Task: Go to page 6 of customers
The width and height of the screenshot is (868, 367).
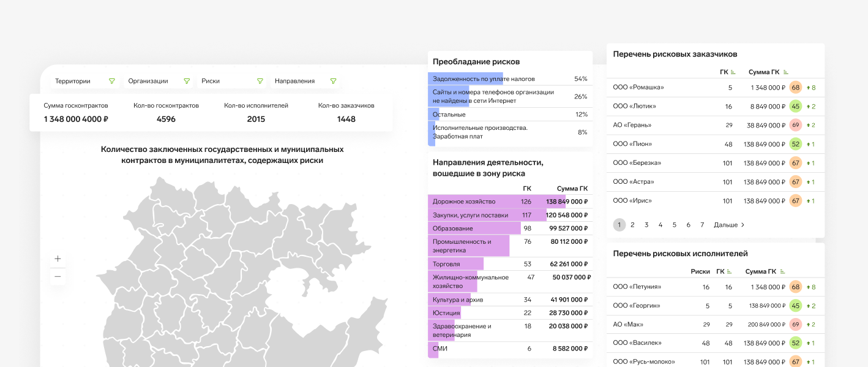Action: click(689, 225)
